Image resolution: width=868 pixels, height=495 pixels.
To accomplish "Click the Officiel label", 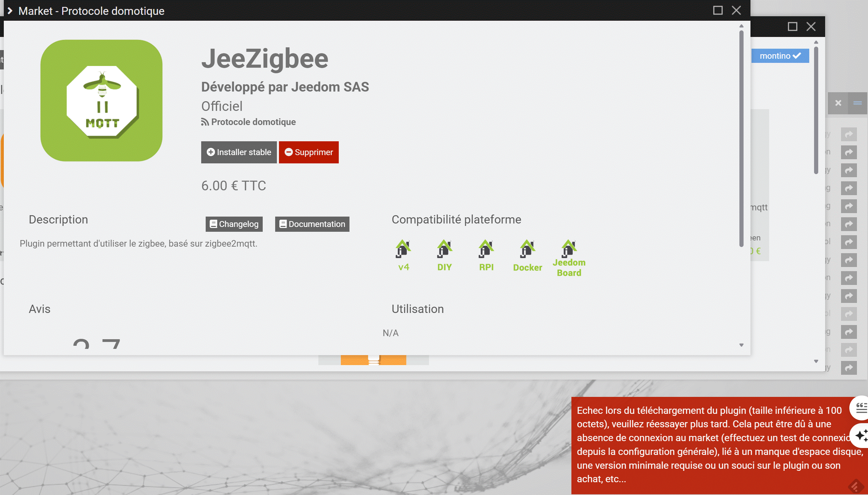I will [x=222, y=106].
